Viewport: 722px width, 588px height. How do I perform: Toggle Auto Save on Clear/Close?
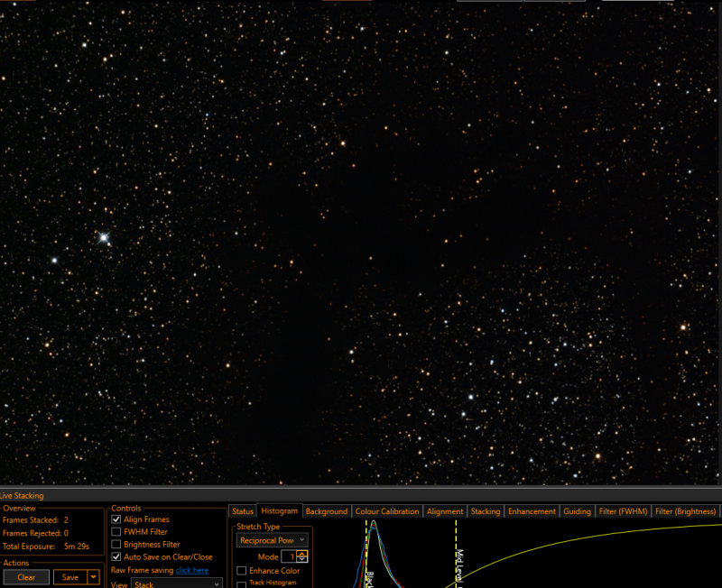coord(116,556)
